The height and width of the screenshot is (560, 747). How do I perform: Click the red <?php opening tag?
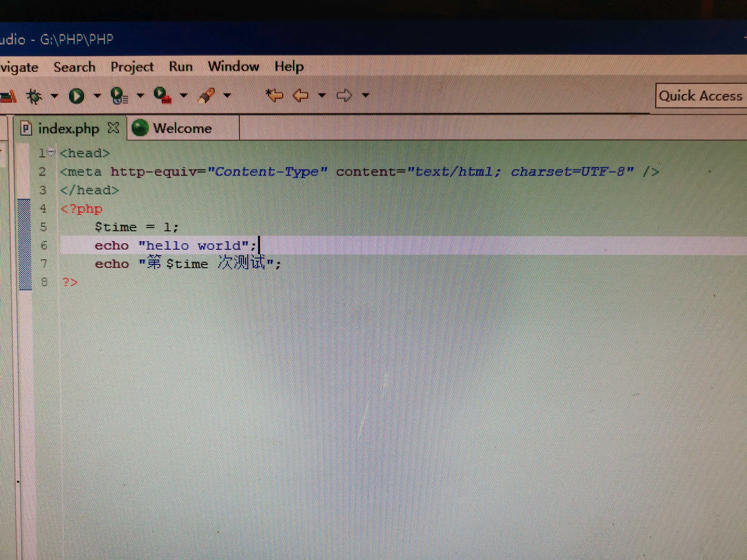(81, 209)
